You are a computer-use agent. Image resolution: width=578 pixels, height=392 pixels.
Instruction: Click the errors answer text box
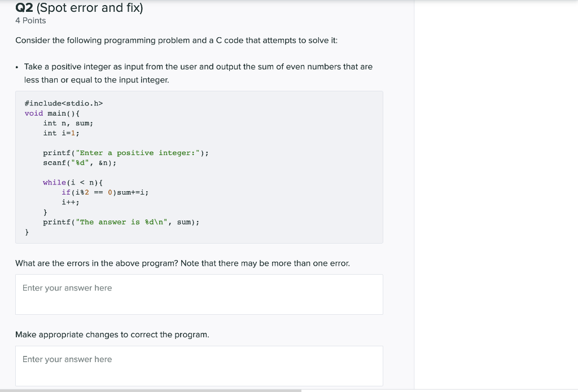(199, 294)
